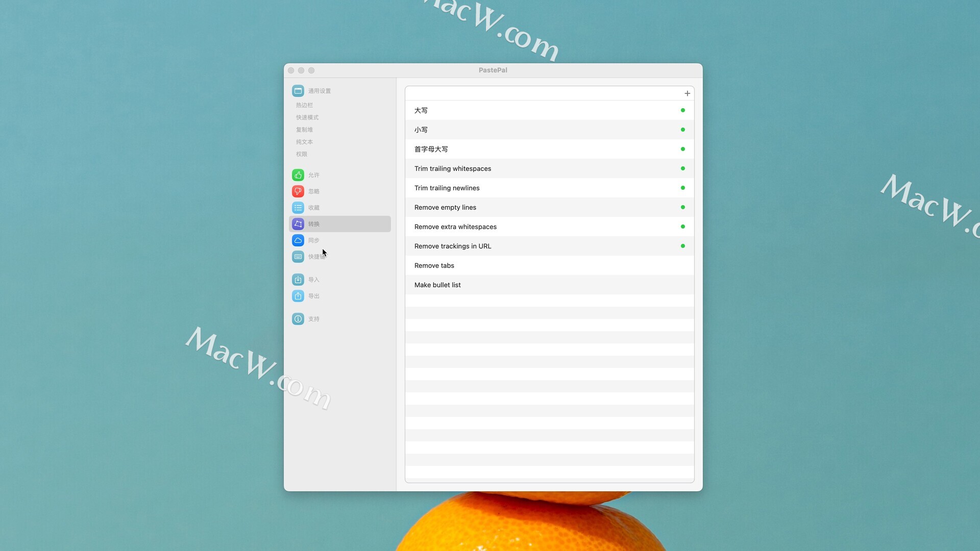
Task: Toggle status dot for Remove empty lines
Action: (683, 207)
